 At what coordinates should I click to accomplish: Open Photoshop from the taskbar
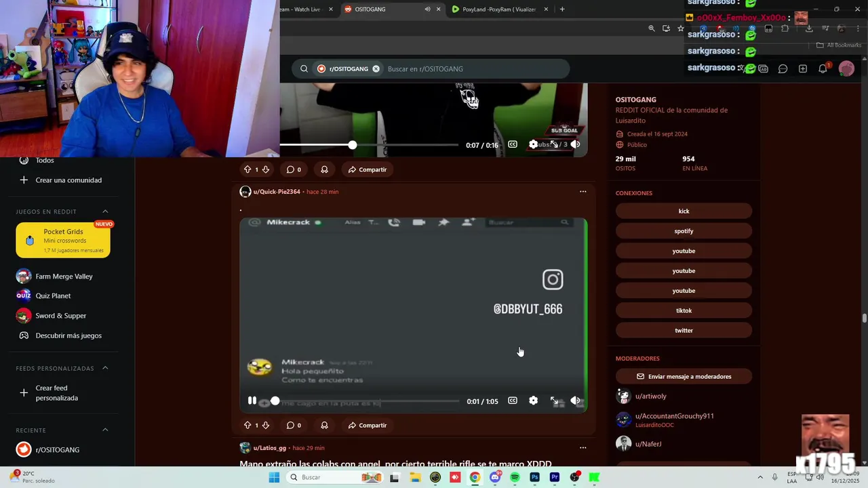(534, 477)
